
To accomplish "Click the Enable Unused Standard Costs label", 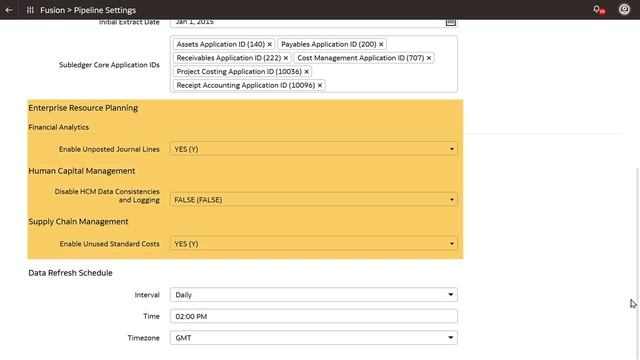I will [x=109, y=244].
